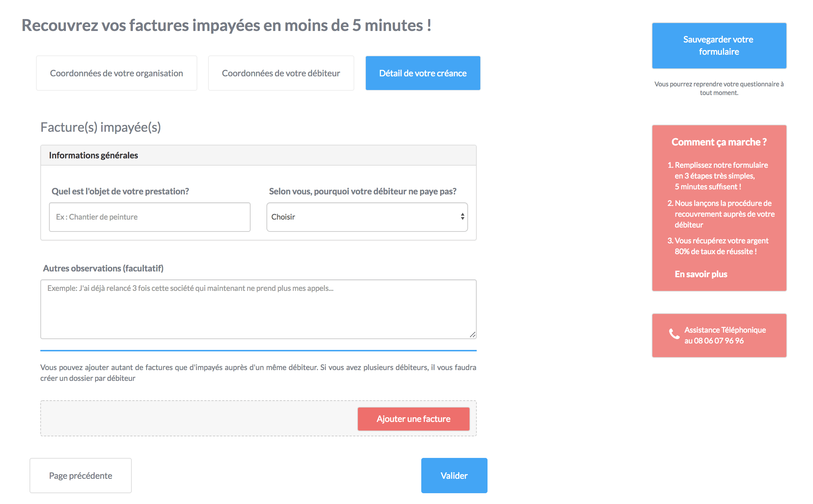The image size is (813, 504).
Task: Open the Choisir reason dropdown
Action: 367,217
